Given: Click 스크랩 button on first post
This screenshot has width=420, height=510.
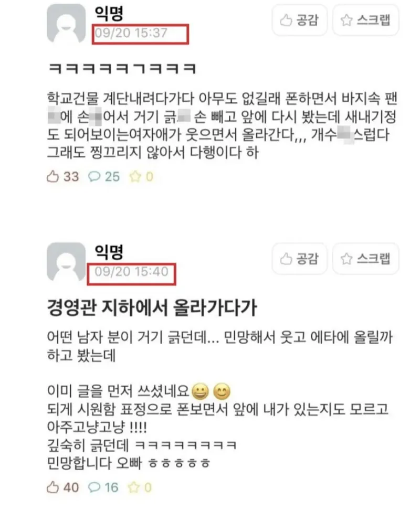Looking at the screenshot, I should (365, 20).
